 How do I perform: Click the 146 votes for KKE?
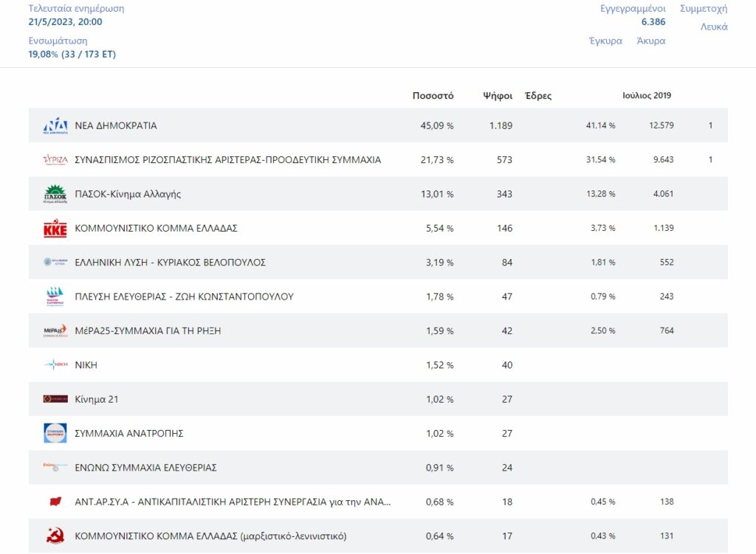(505, 229)
